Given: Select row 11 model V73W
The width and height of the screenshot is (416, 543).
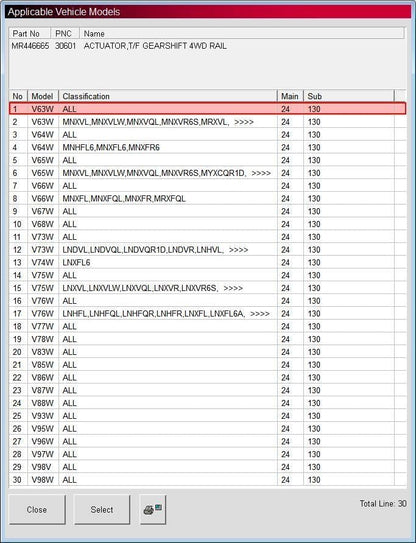Looking at the screenshot, I should click(43, 237).
